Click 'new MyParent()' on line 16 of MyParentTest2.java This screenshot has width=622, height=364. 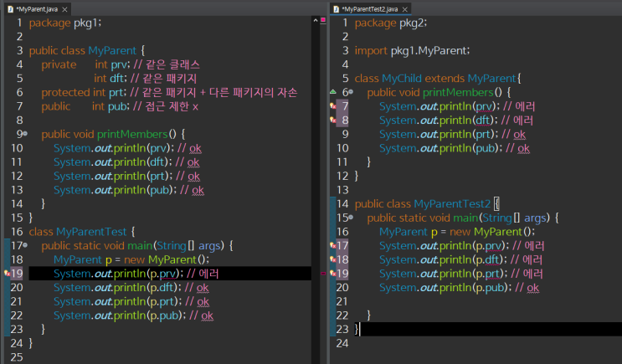pyautogui.click(x=491, y=232)
